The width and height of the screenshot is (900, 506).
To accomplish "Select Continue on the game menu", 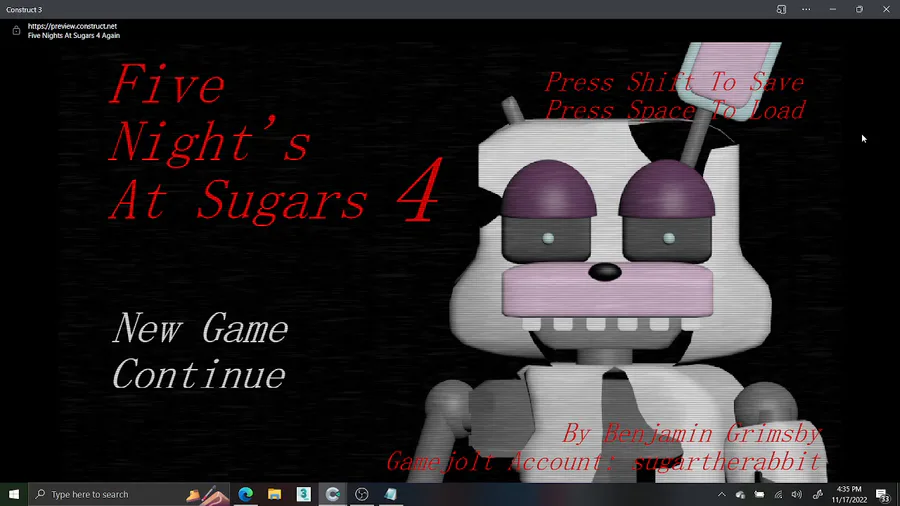I will [x=199, y=375].
